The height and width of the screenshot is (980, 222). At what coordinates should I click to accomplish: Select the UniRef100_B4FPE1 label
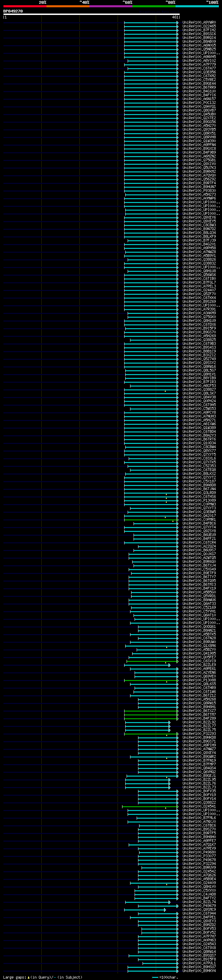199,917
